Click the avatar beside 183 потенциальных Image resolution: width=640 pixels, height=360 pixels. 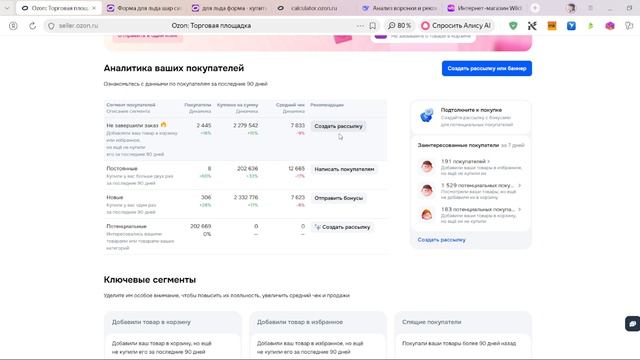pyautogui.click(x=427, y=214)
